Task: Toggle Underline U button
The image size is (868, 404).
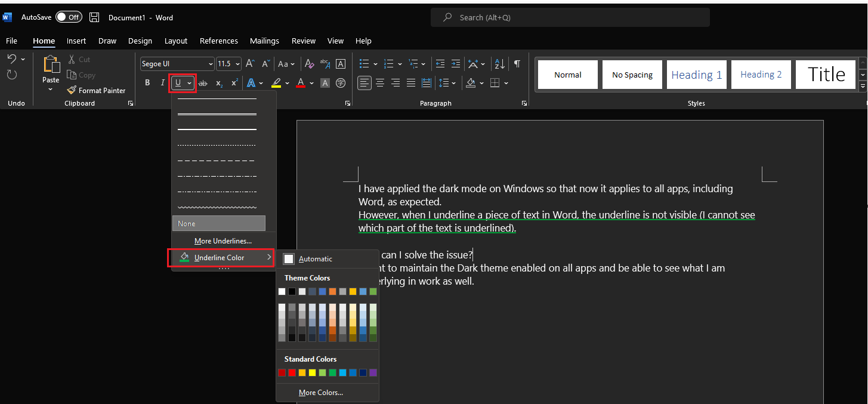Action: [x=178, y=83]
